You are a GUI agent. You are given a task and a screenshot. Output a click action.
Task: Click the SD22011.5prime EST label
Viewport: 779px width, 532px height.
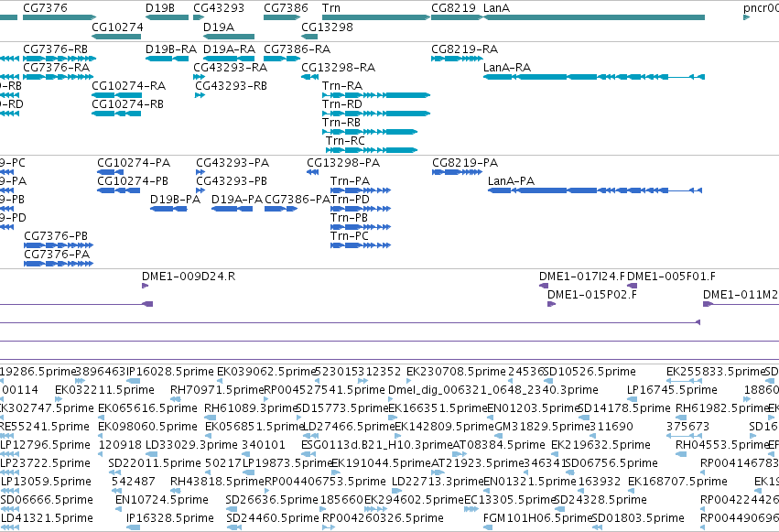click(155, 464)
